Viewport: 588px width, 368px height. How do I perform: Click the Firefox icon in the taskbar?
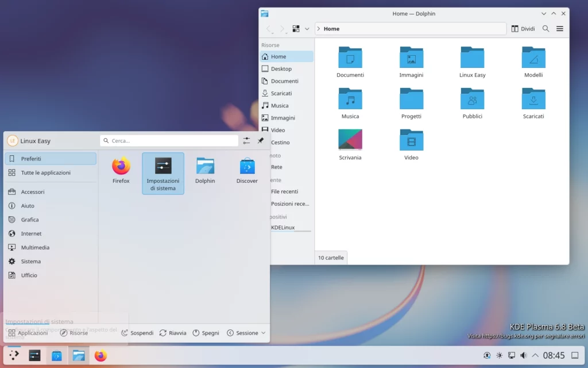[100, 355]
